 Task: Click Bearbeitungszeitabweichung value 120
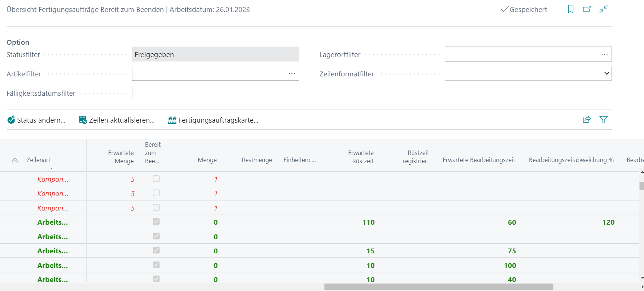(x=608, y=222)
